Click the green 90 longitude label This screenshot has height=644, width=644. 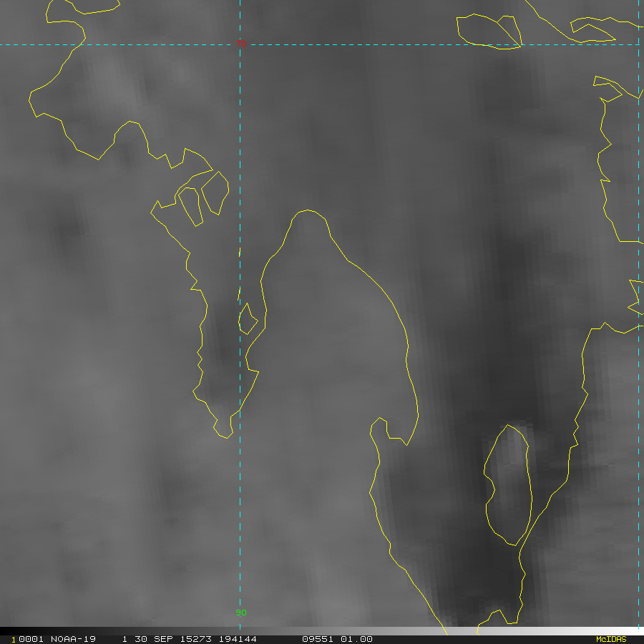click(241, 613)
